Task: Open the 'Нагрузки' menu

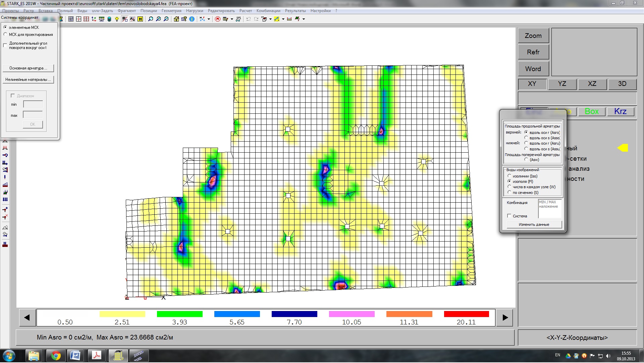Action: [195, 11]
